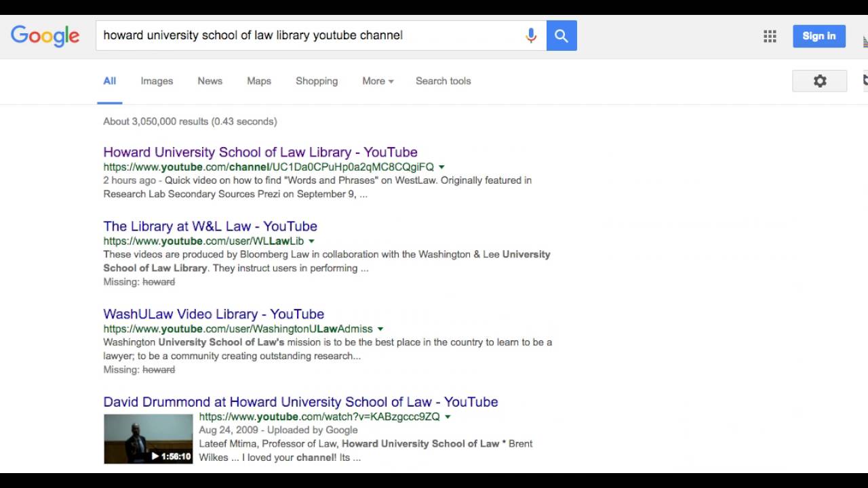Click the Sign in button
The width and height of the screenshot is (868, 488).
(x=819, y=36)
